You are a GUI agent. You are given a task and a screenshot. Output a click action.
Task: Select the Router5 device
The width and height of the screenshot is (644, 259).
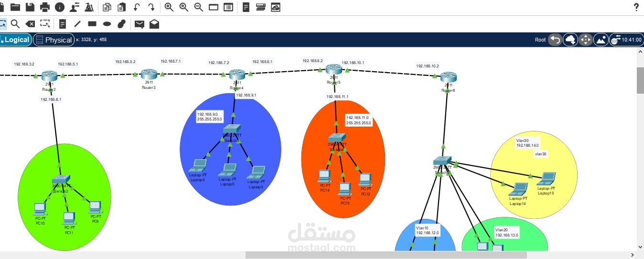point(333,70)
